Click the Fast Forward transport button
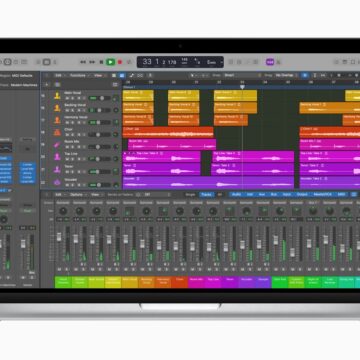Screen dimensions: 360x360 [92, 62]
